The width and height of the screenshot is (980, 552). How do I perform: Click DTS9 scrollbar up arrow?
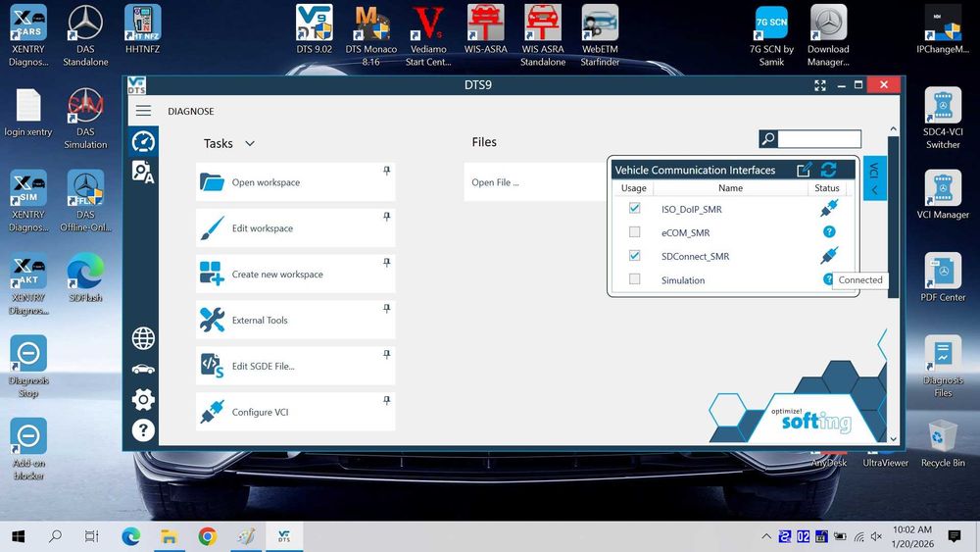893,128
